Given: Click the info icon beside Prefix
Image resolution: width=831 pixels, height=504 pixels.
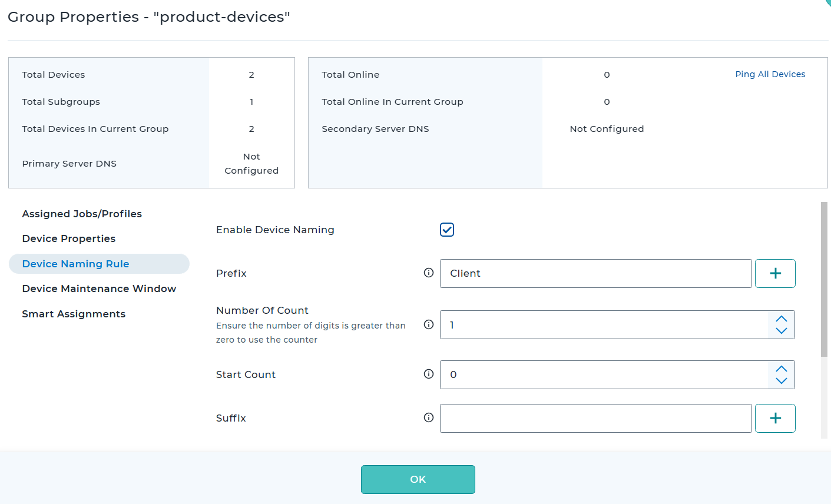Looking at the screenshot, I should pos(429,273).
